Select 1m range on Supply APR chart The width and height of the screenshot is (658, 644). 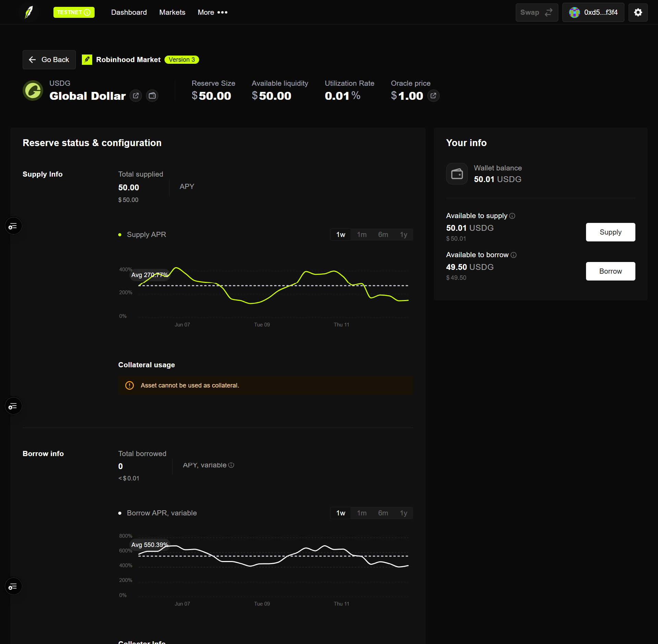click(362, 235)
